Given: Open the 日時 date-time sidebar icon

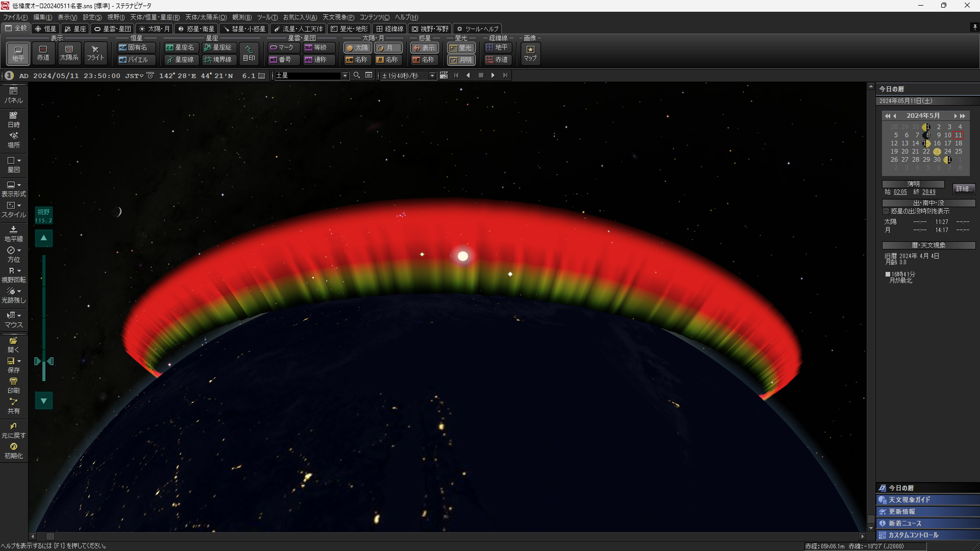Looking at the screenshot, I should point(14,119).
